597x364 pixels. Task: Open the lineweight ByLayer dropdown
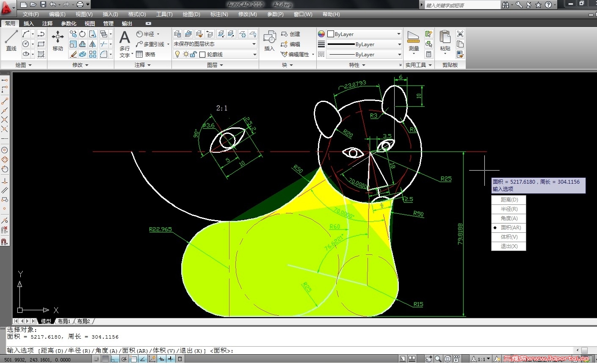[364, 44]
